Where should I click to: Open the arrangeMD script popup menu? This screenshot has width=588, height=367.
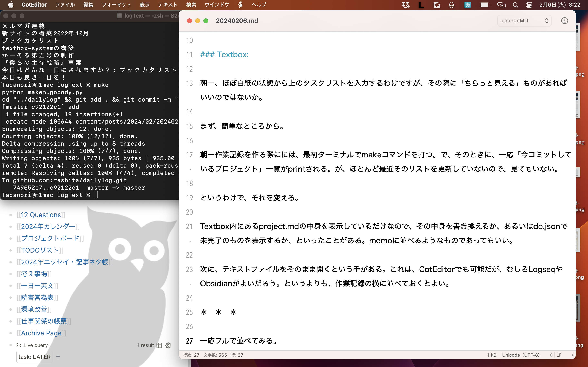524,21
